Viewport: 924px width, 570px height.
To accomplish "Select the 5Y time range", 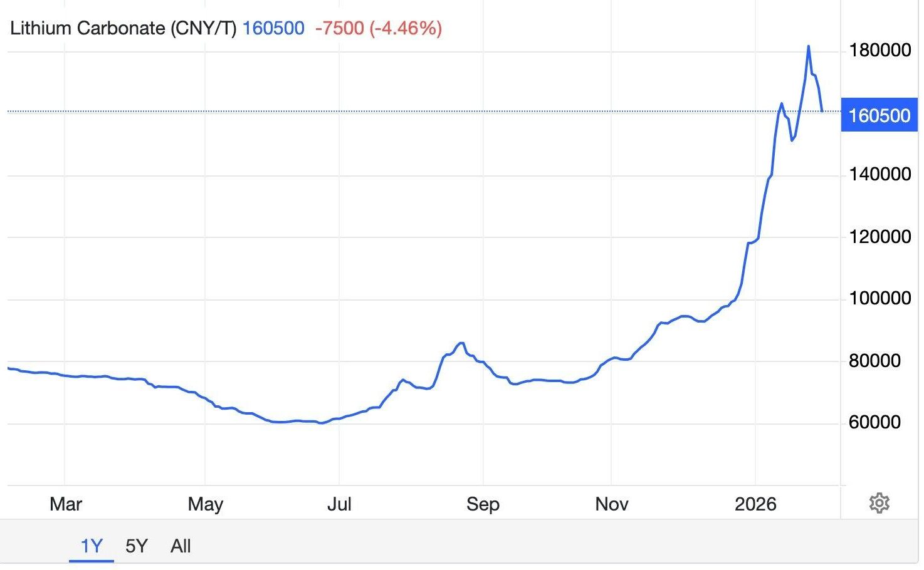I will (136, 546).
